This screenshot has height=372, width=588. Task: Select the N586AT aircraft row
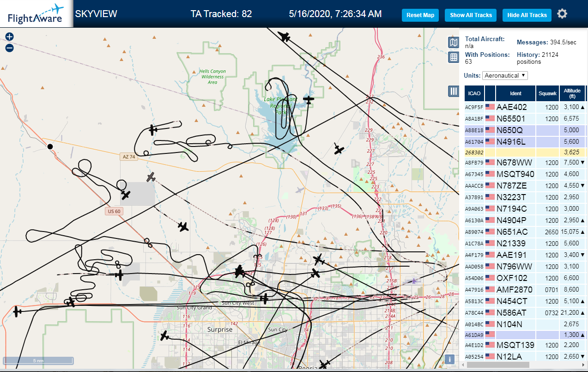pos(525,313)
